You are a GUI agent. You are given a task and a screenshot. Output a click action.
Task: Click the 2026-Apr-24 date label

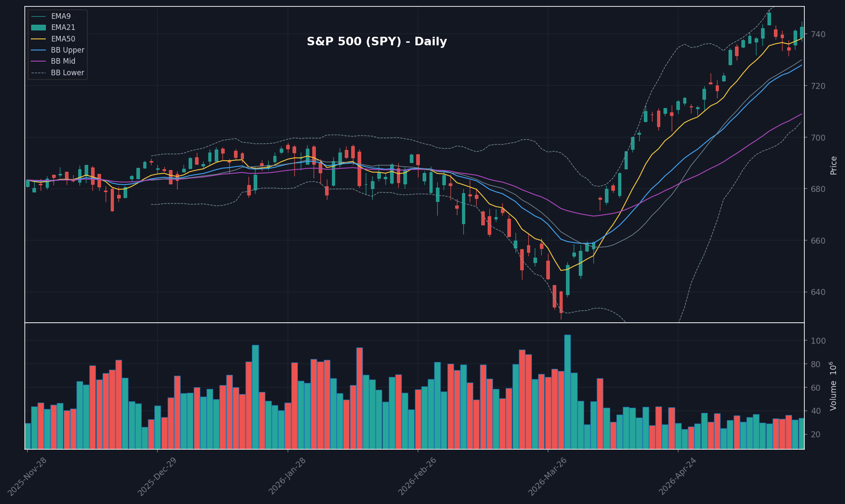[678, 476]
